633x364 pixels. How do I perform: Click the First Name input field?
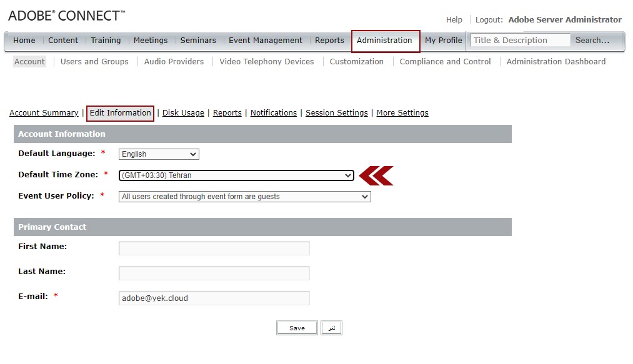point(214,248)
